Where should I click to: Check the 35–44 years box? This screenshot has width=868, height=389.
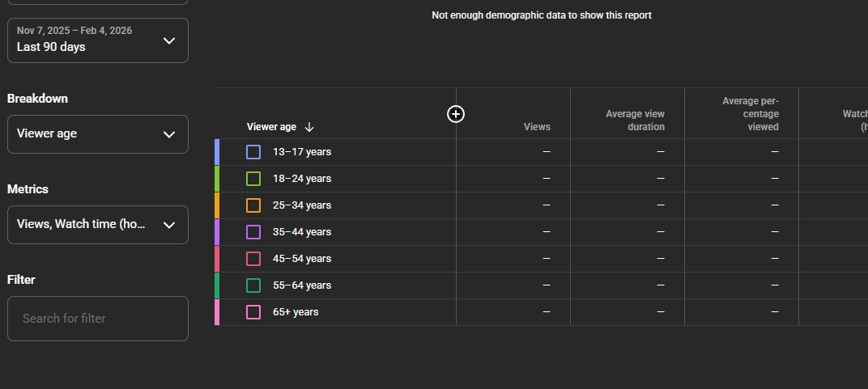point(253,232)
